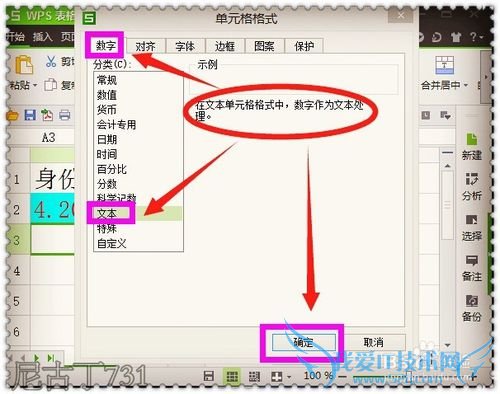Expand the 粘贴 dropdown arrow

click(x=35, y=86)
